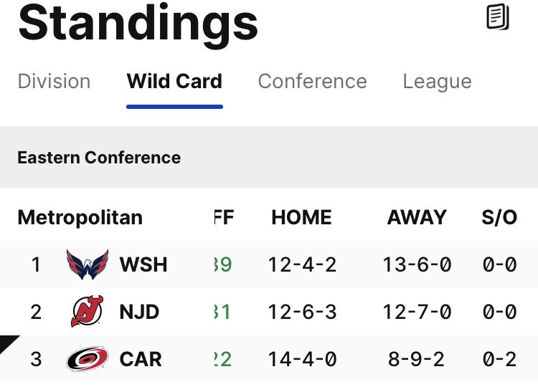Open NJD team link
Viewport: 538px width, 392px height.
click(139, 312)
